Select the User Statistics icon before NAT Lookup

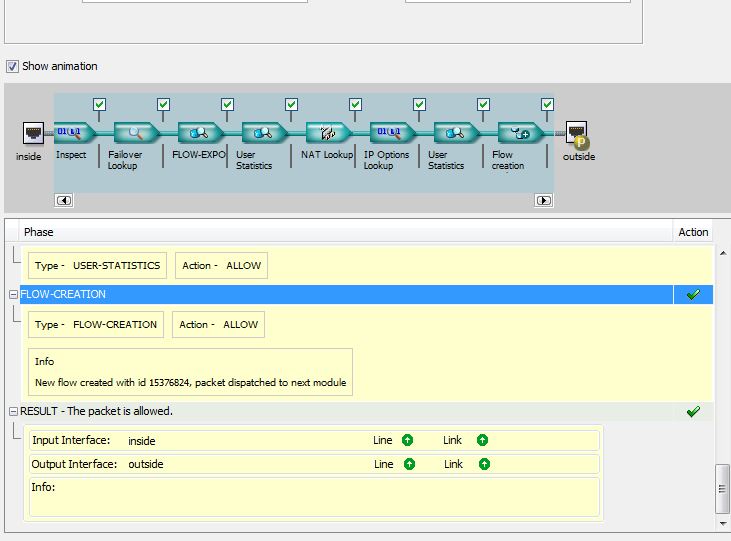pyautogui.click(x=265, y=133)
